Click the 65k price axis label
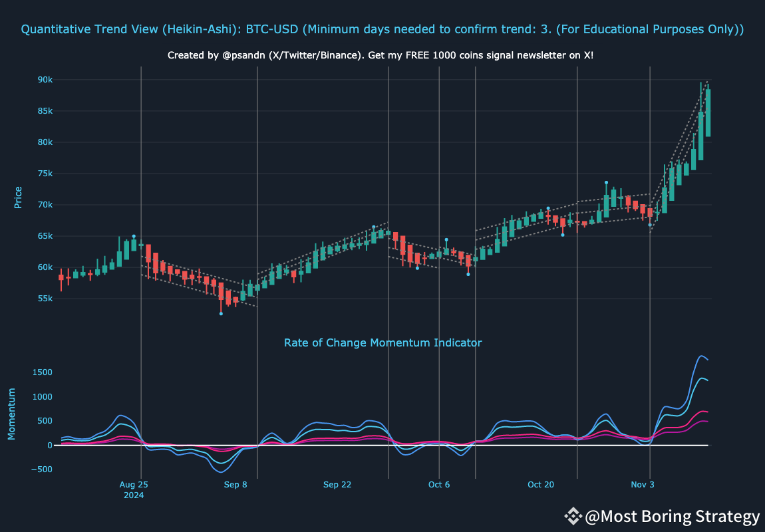 [45, 236]
